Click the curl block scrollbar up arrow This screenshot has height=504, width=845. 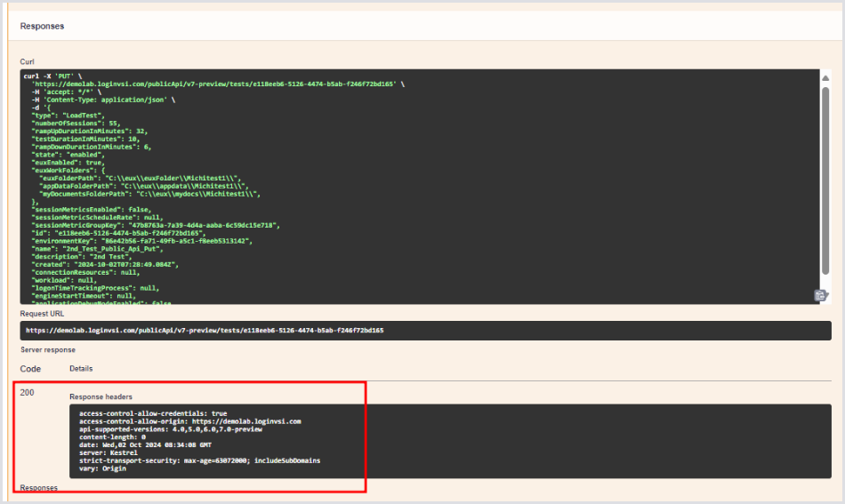[x=825, y=75]
